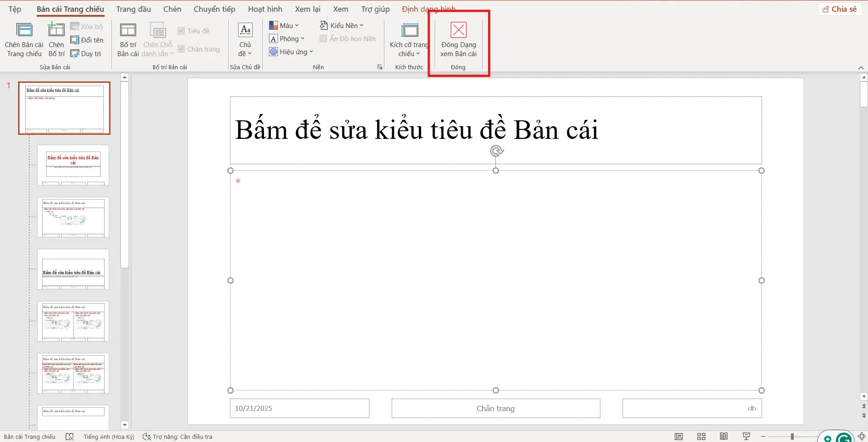
Task: Close master view with Đóng Dạng xem Bản cái
Action: [x=458, y=40]
